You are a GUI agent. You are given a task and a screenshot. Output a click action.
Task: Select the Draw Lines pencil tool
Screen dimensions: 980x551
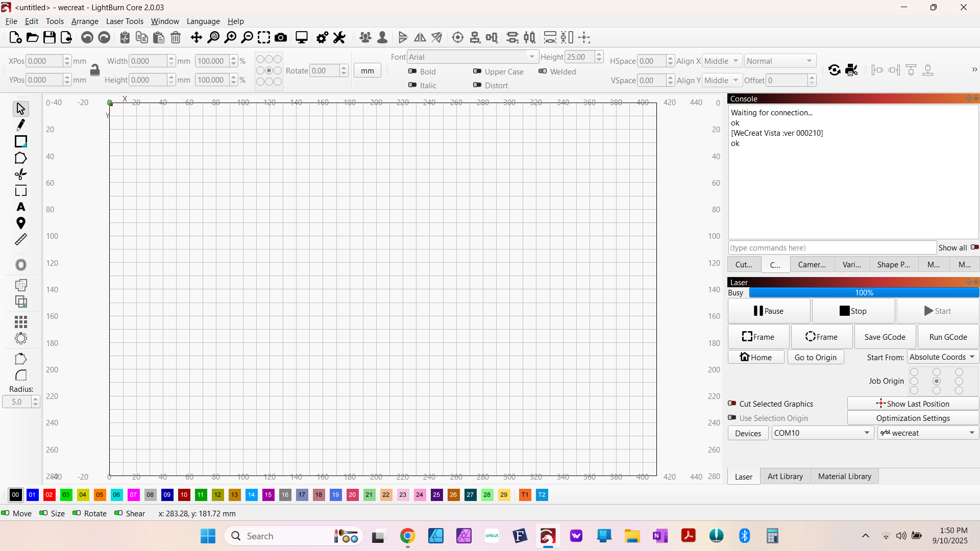21,125
